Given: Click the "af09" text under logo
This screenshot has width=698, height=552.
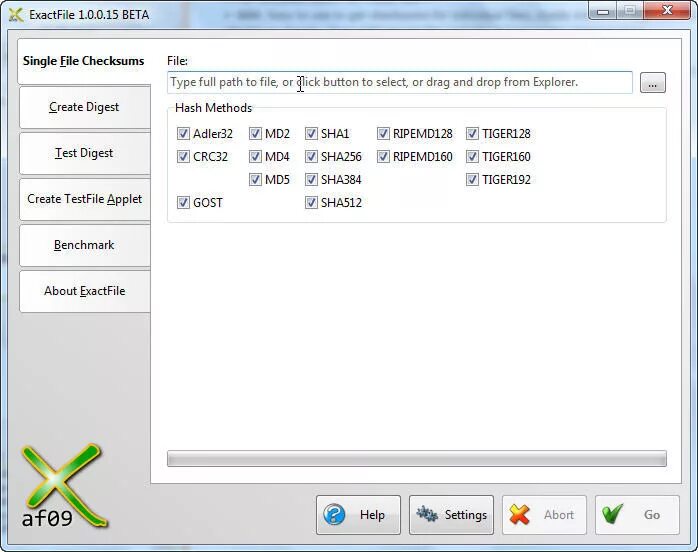Looking at the screenshot, I should point(47,519).
